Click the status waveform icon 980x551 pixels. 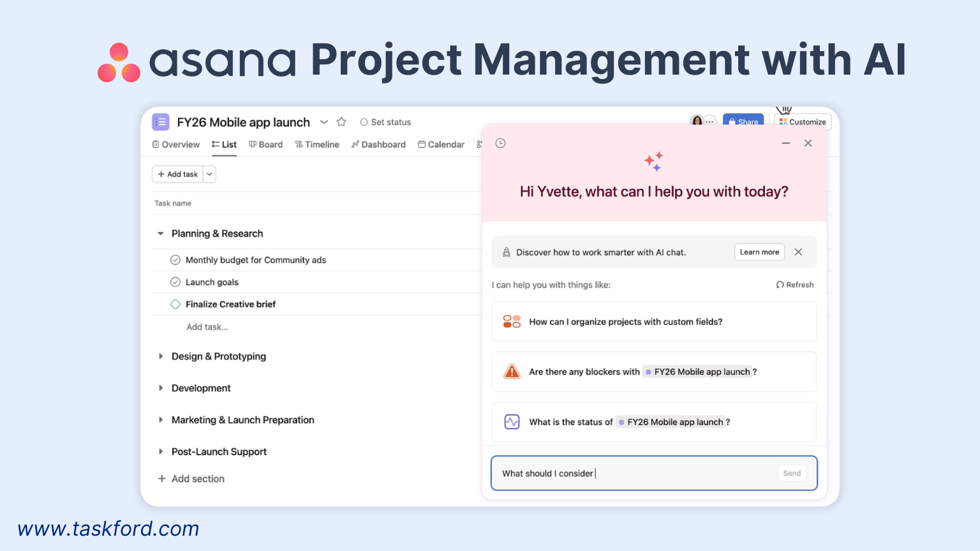click(512, 422)
